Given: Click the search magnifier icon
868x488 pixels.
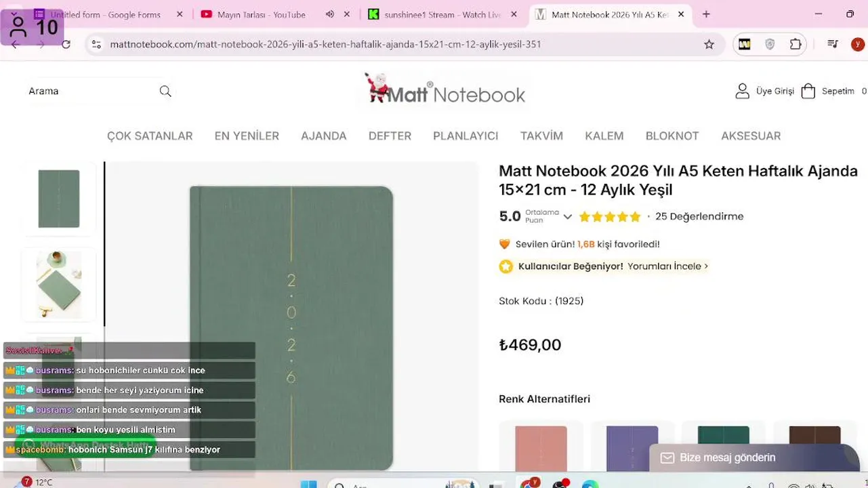Looking at the screenshot, I should [x=165, y=91].
